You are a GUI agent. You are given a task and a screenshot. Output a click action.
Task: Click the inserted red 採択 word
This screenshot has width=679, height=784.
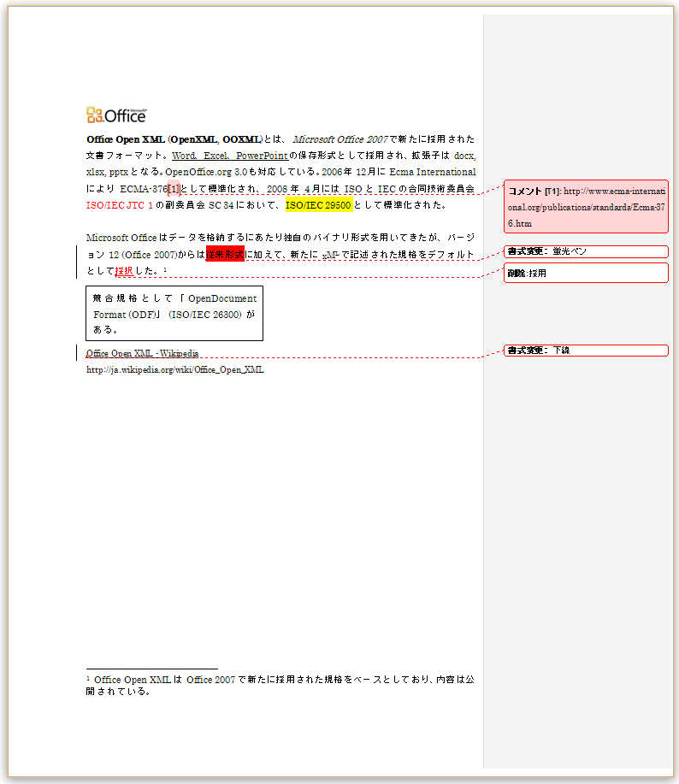tap(125, 271)
